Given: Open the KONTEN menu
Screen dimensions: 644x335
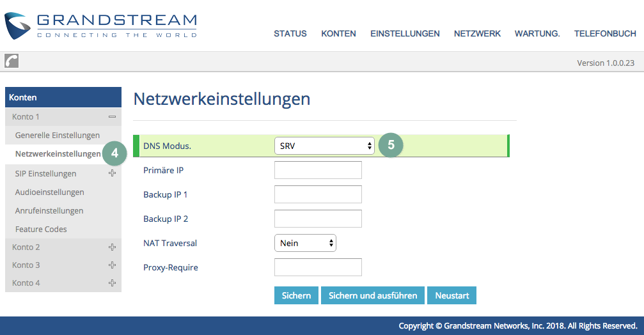Looking at the screenshot, I should point(338,34).
